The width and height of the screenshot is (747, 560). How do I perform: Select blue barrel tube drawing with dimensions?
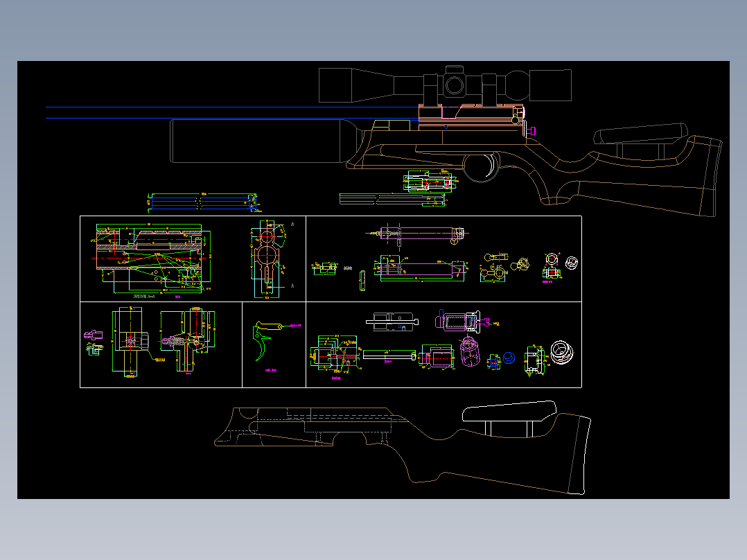(204, 202)
